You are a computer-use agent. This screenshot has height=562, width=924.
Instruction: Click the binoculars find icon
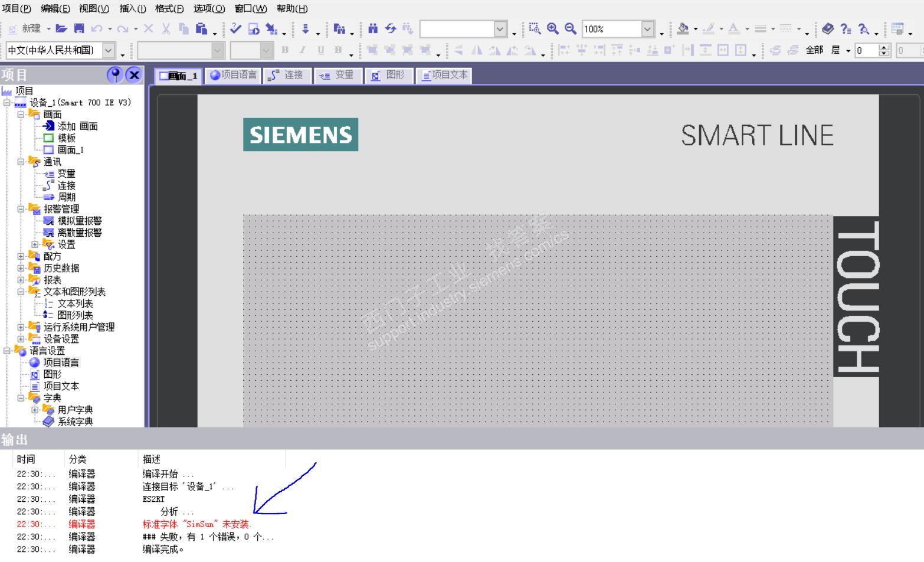click(x=373, y=28)
